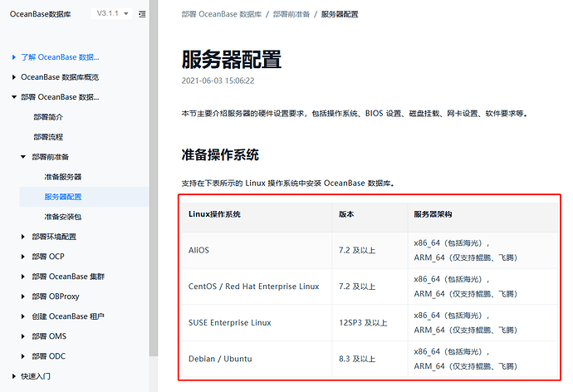The image size is (573, 392).
Task: Open 部署 OceanBase 集群 sidebar item
Action: (68, 277)
